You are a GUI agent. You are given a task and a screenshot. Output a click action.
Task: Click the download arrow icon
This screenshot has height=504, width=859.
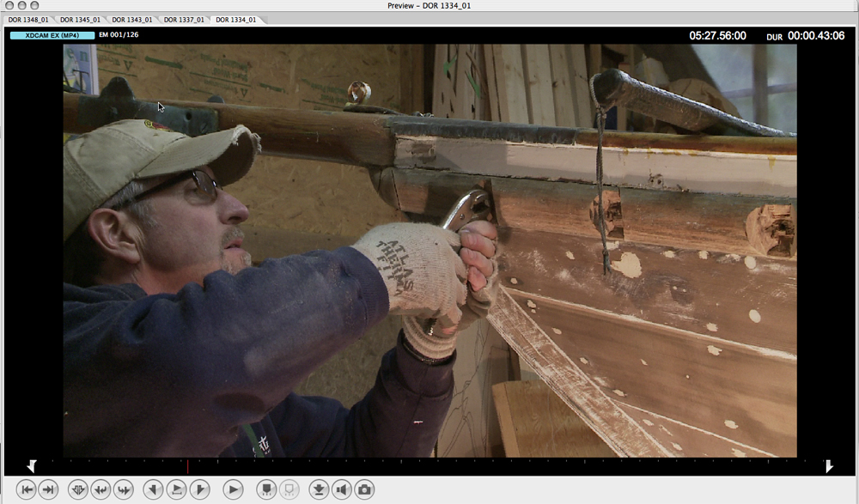[319, 489]
